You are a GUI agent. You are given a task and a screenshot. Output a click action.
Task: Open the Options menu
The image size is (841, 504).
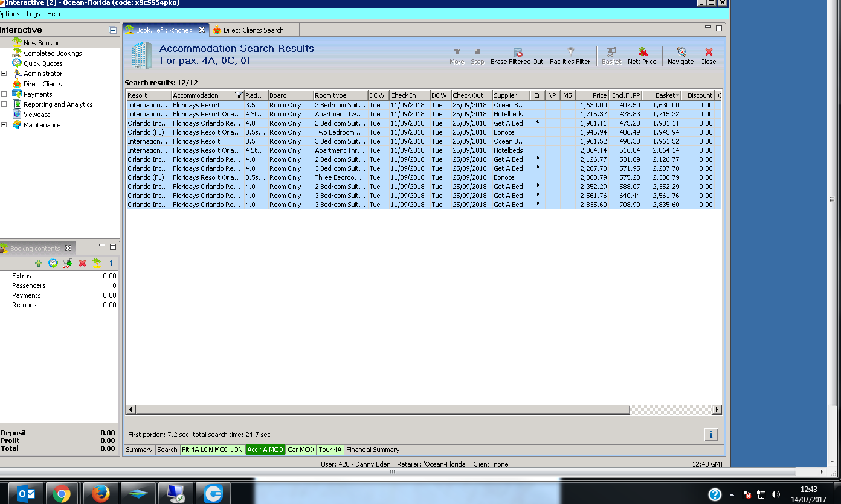pos(10,14)
